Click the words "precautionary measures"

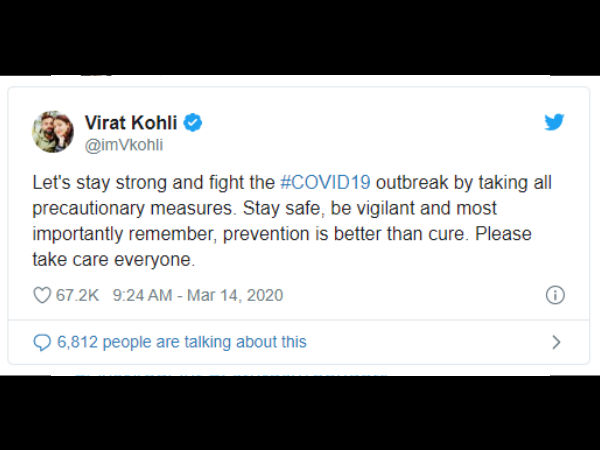tap(132, 208)
